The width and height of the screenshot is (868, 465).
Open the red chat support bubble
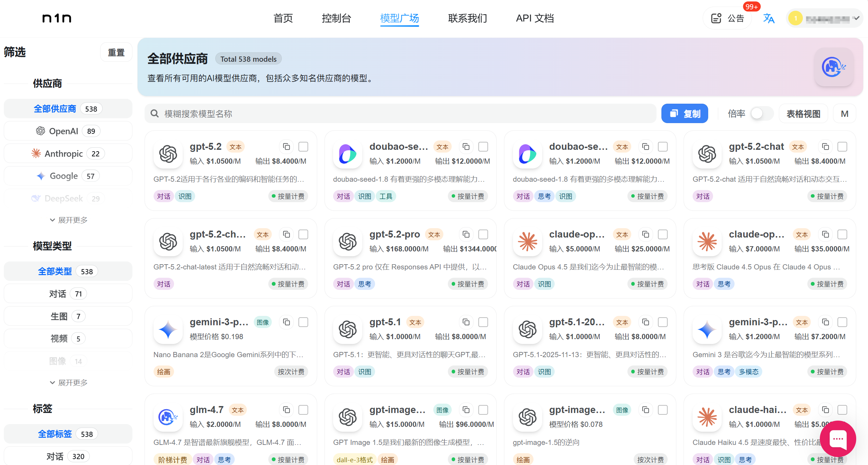tap(837, 438)
